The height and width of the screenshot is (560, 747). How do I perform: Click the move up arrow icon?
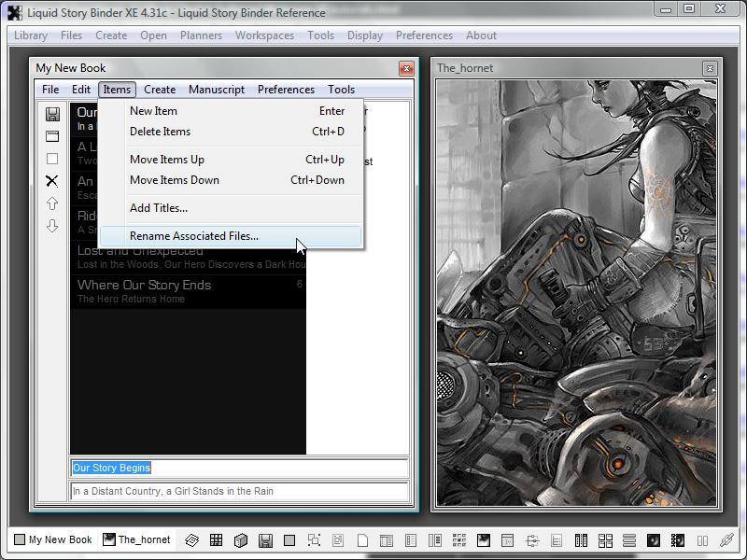[x=52, y=203]
